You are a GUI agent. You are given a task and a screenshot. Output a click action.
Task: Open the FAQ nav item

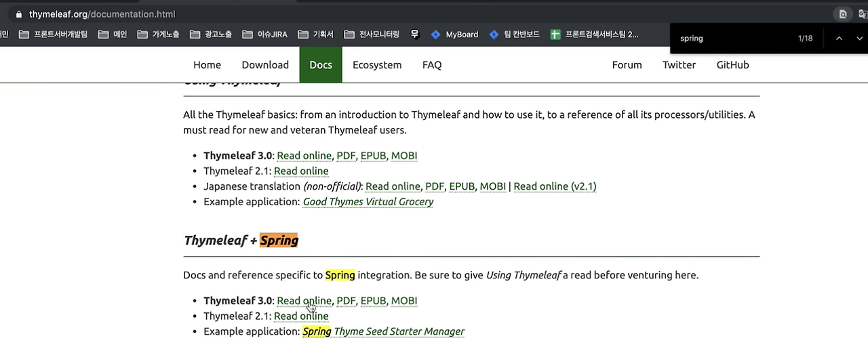point(432,65)
